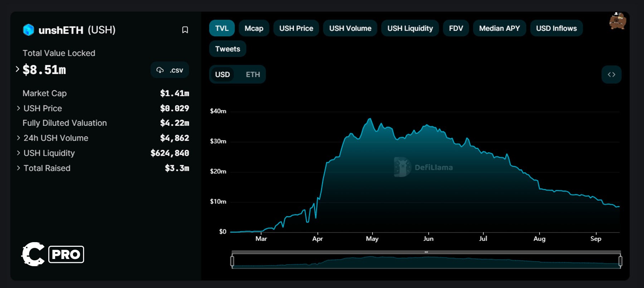Click the mini overview chart in the range selector

[x=426, y=262]
